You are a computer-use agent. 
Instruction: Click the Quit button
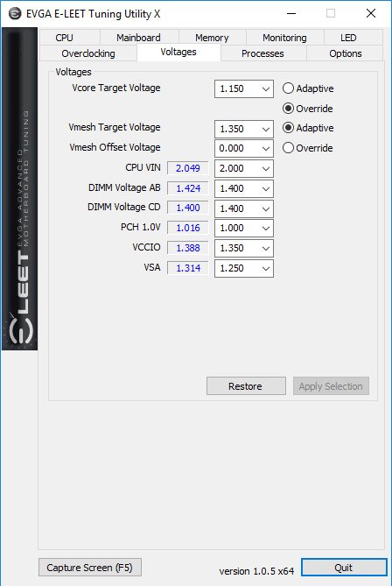click(344, 568)
